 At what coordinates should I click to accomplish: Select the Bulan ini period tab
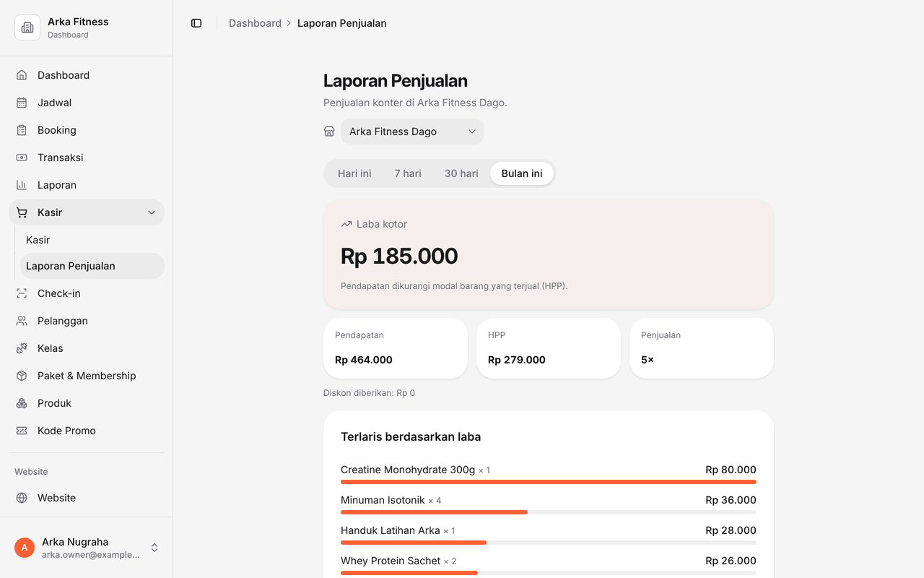pos(522,173)
